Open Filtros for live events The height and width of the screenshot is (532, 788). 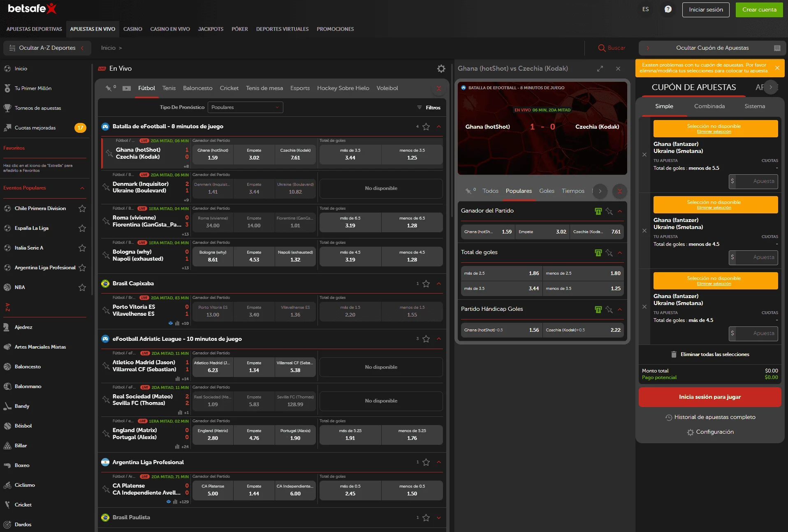[429, 108]
